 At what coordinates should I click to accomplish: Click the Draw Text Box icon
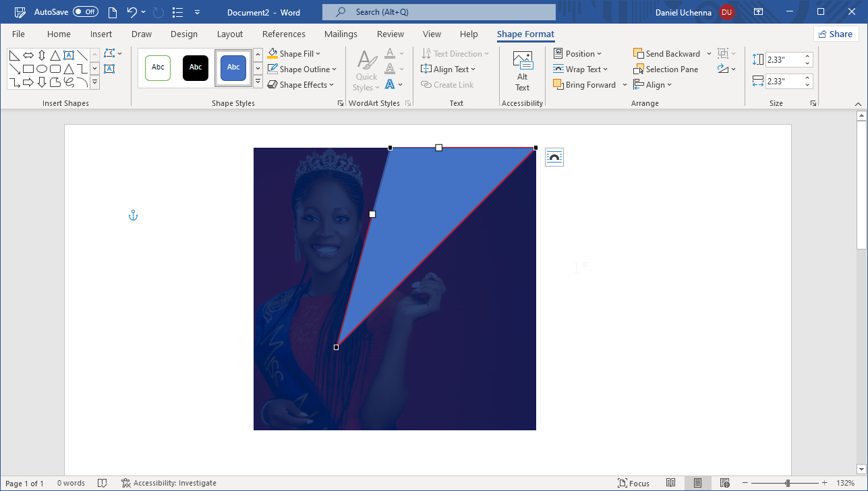(x=109, y=69)
